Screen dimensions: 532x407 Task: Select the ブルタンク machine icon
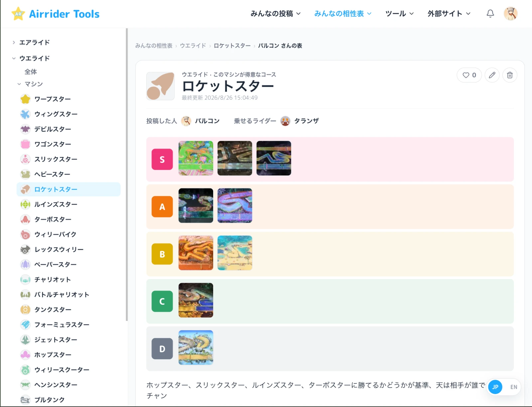(x=25, y=400)
